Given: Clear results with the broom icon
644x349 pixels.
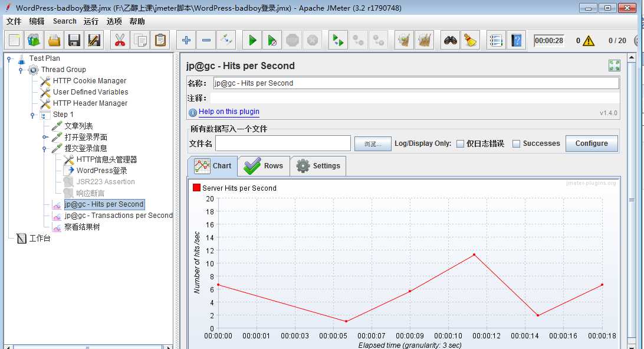Looking at the screenshot, I should click(404, 40).
